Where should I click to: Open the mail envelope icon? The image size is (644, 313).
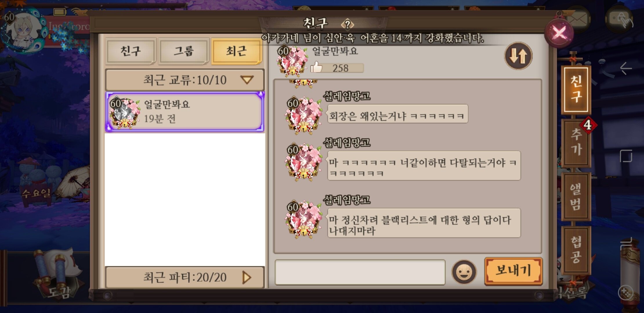[577, 19]
